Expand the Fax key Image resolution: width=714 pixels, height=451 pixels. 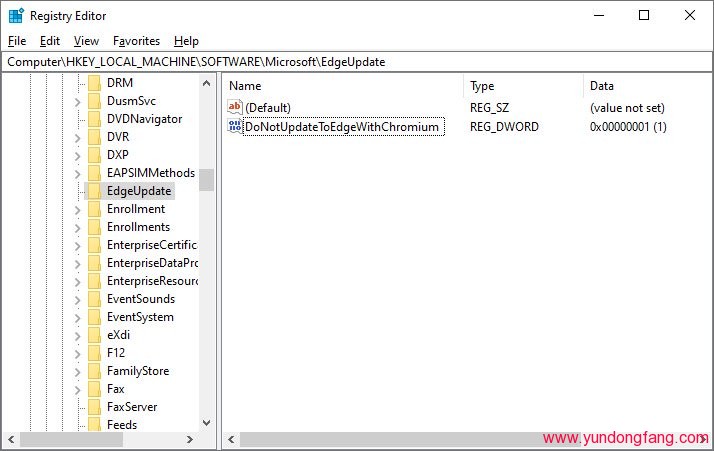pos(77,390)
